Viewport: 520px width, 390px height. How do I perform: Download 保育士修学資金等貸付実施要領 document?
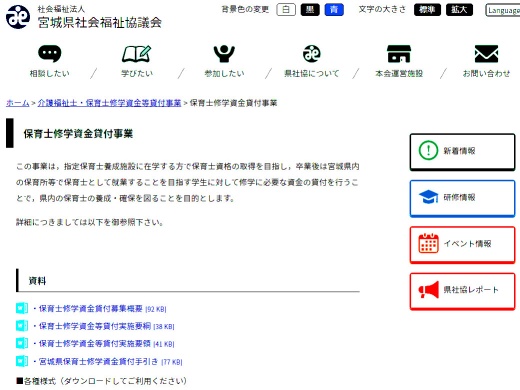coord(95,344)
